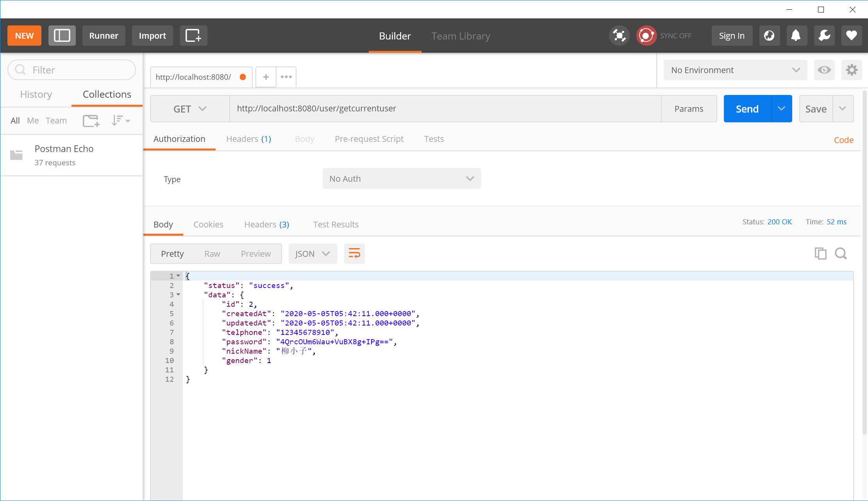
Task: Toggle the sidebar layout icon
Action: point(62,36)
